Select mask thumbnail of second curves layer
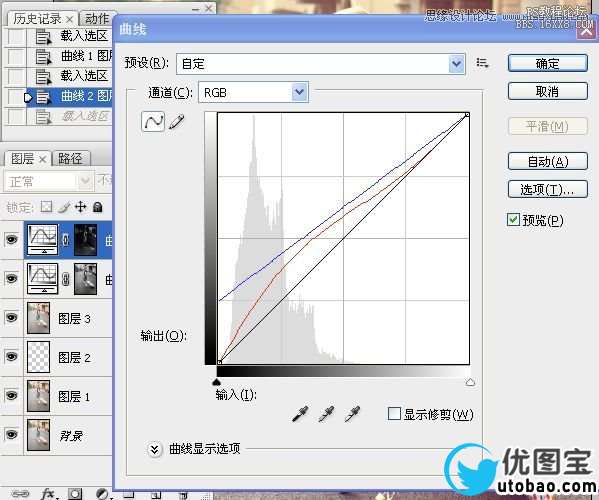Screen dimensions: 599x500 pos(85,279)
